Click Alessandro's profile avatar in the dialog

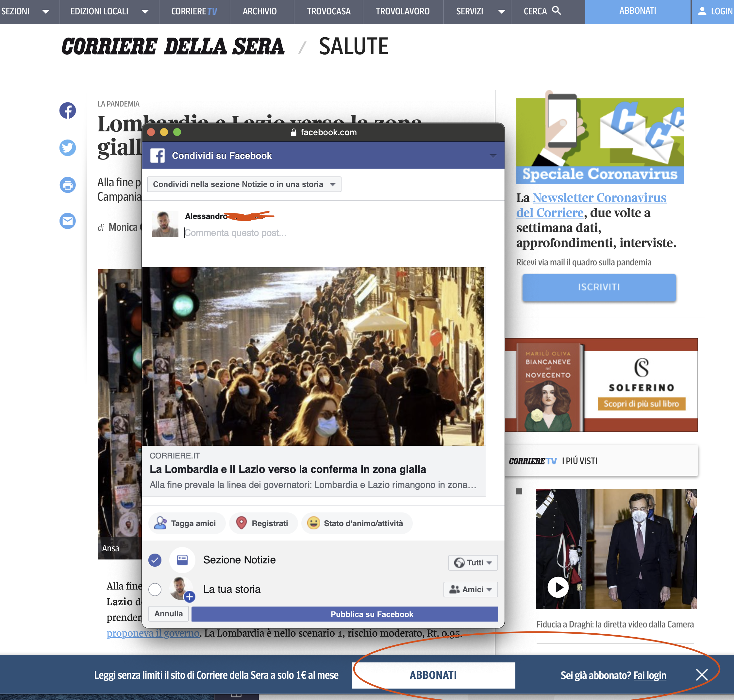[165, 224]
